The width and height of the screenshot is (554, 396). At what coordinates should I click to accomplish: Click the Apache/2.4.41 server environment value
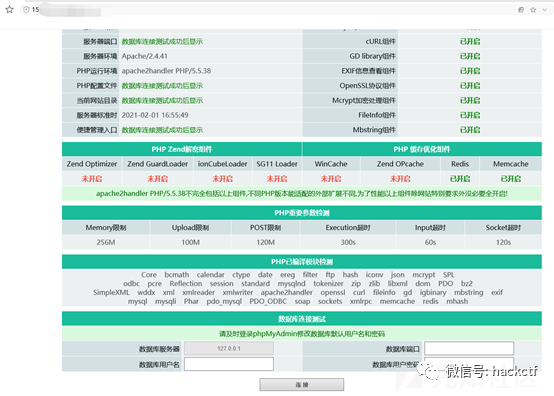tap(145, 56)
